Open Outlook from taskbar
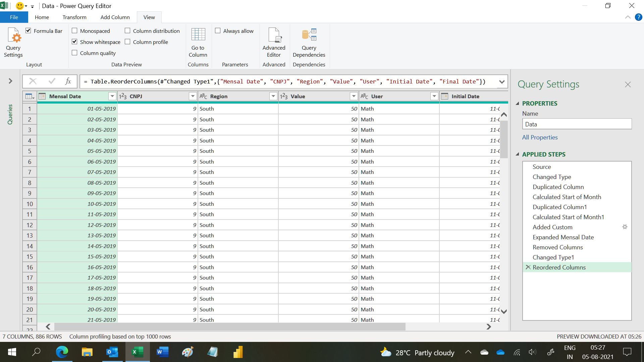Image resolution: width=644 pixels, height=362 pixels. (112, 352)
